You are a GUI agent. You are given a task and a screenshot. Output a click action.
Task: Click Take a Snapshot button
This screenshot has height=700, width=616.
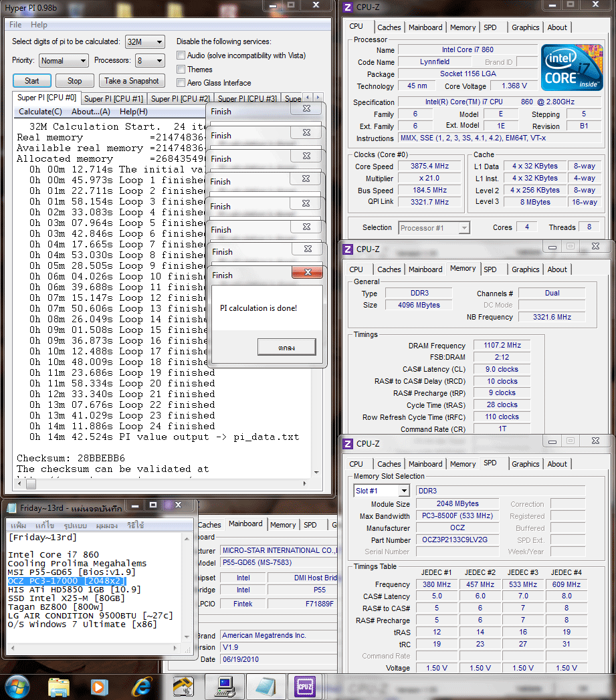(132, 81)
